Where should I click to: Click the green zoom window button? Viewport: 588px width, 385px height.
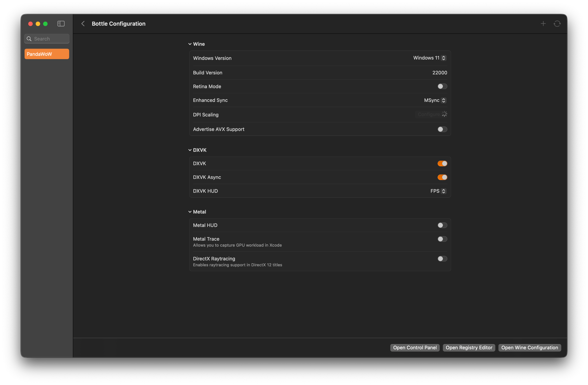point(45,24)
